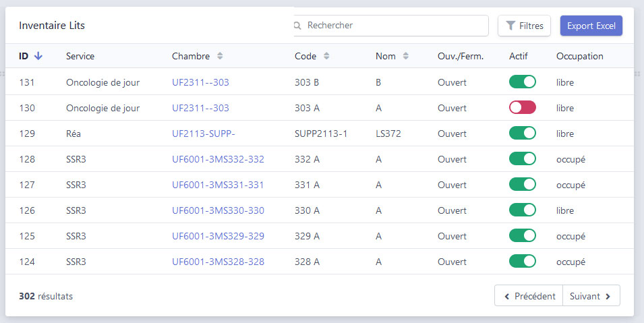Select code cell 332 A
The height and width of the screenshot is (323, 644).
click(x=308, y=159)
